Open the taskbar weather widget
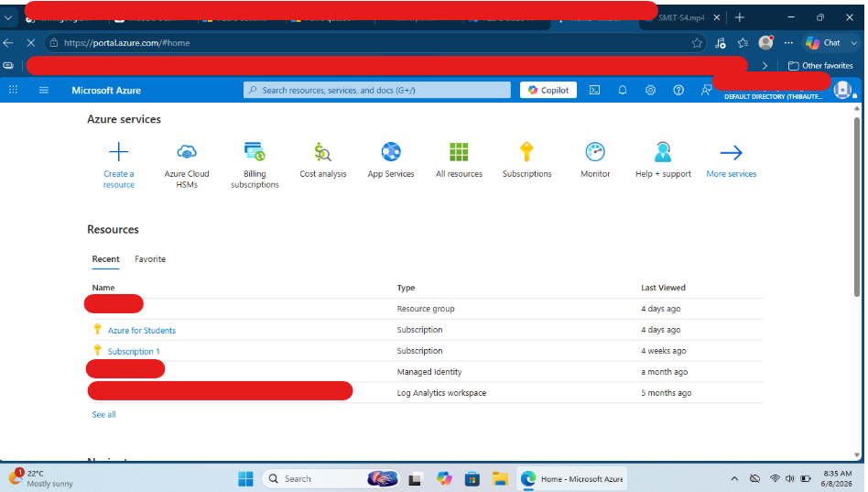The image size is (868, 492). (41, 478)
